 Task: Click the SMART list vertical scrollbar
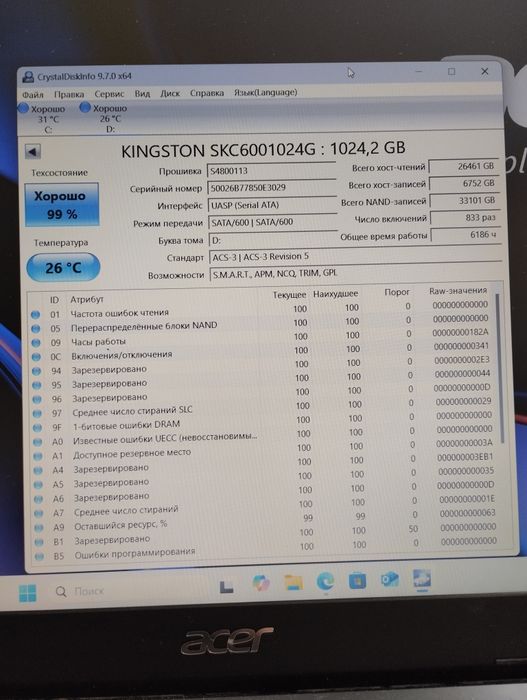coord(500,366)
